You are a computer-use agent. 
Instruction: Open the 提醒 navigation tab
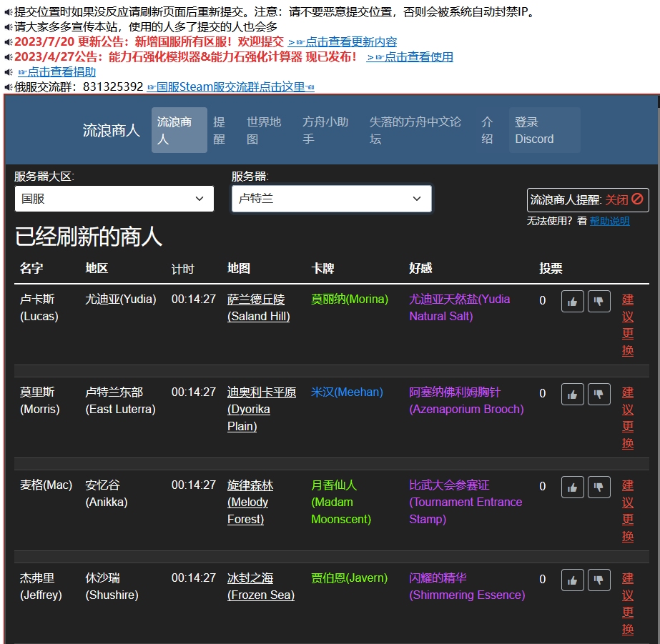coord(219,130)
